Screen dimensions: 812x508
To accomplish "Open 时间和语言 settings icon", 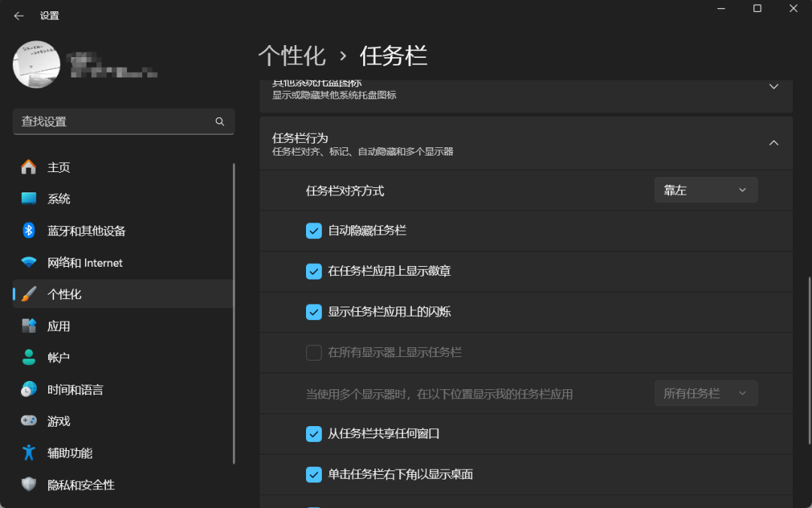I will pyautogui.click(x=28, y=389).
